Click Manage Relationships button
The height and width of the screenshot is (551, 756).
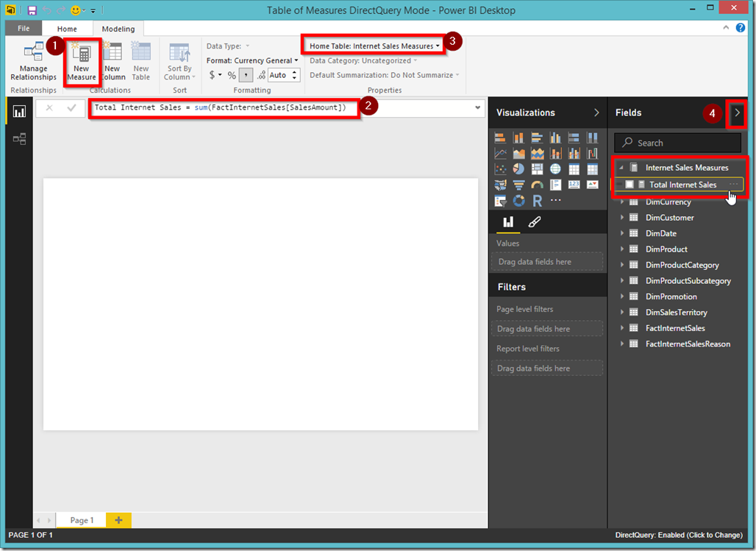pos(33,61)
